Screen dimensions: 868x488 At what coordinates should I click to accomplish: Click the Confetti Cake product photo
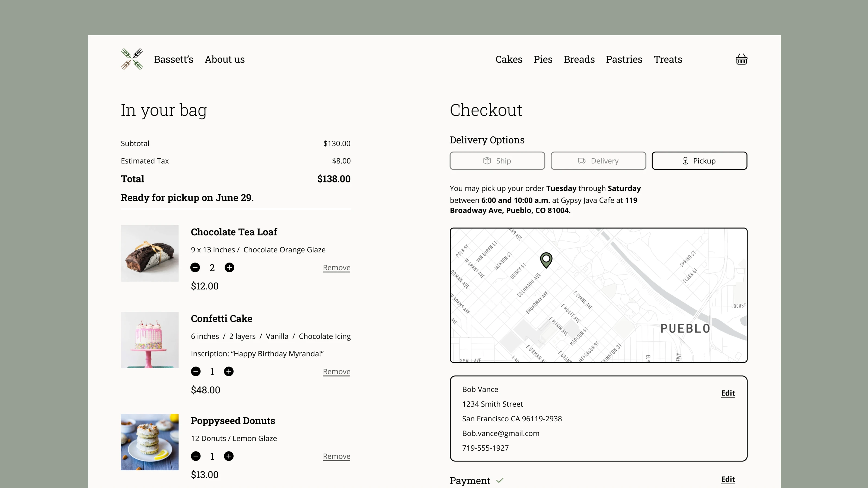[150, 340]
